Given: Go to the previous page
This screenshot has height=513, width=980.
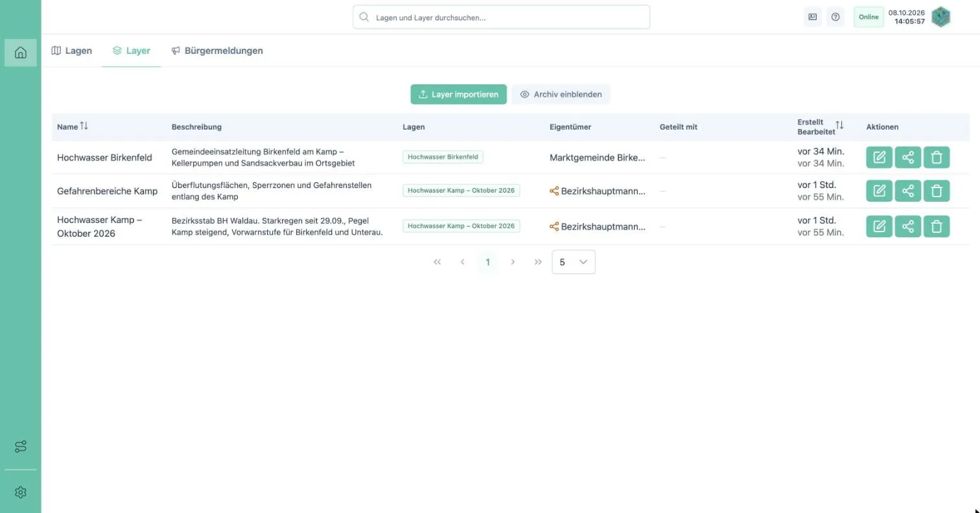Looking at the screenshot, I should coord(462,262).
